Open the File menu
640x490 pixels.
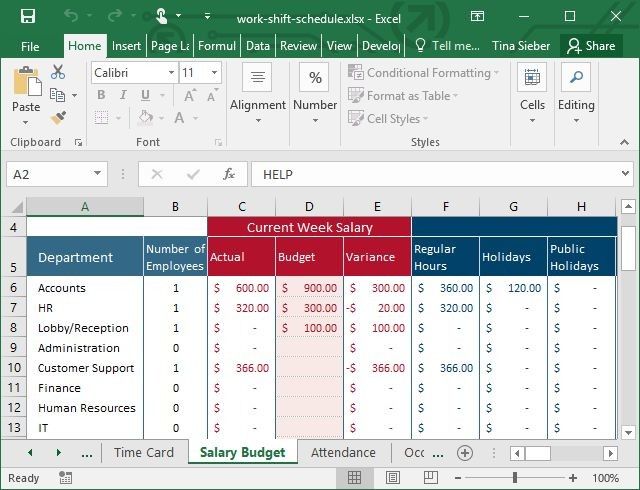pos(30,46)
